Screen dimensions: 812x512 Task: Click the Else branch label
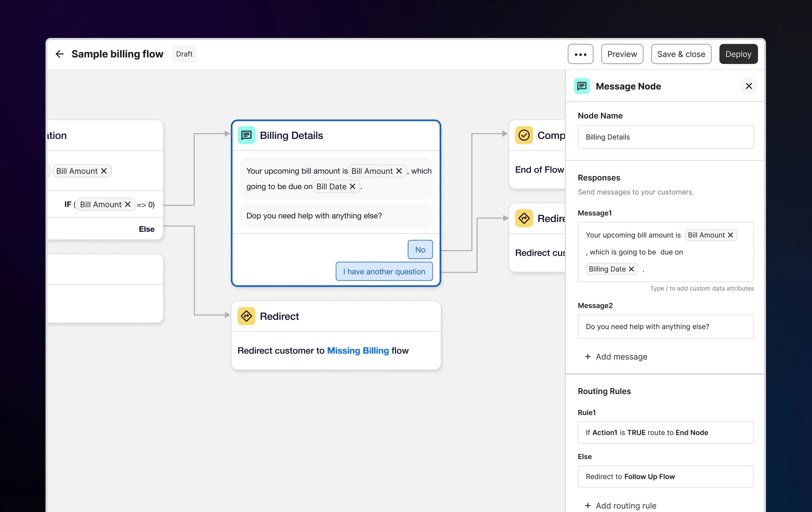147,229
